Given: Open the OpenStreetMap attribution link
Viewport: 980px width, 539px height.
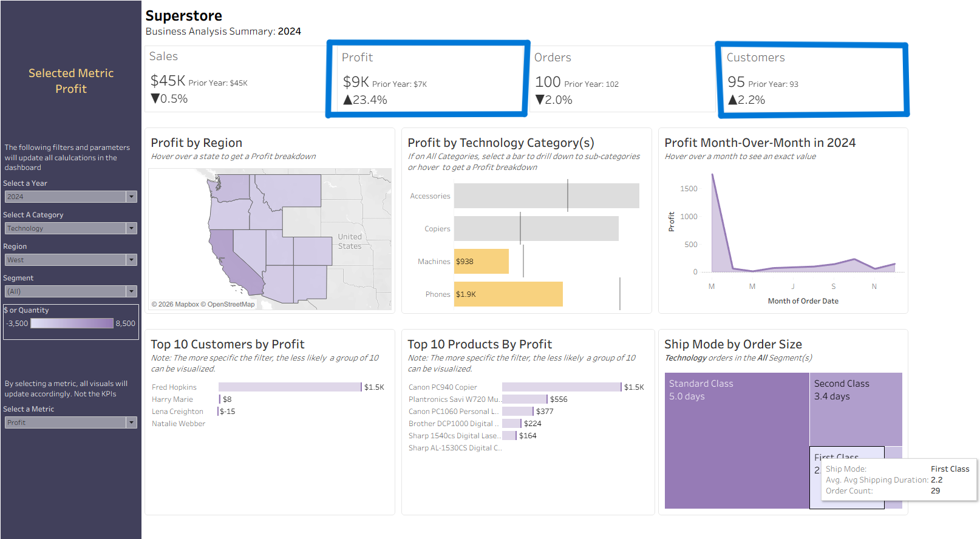Looking at the screenshot, I should tap(231, 305).
